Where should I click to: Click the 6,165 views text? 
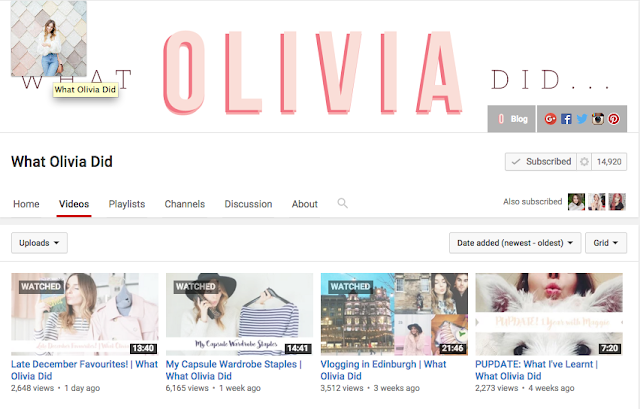(187, 388)
